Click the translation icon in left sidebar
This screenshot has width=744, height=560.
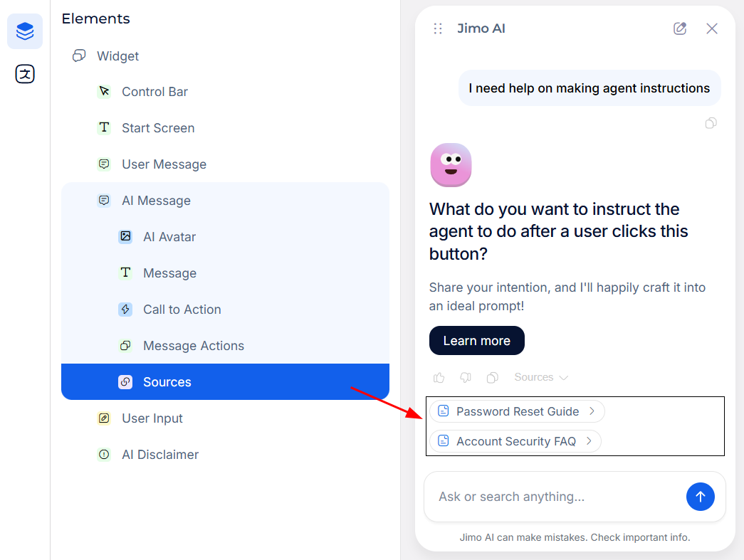25,74
